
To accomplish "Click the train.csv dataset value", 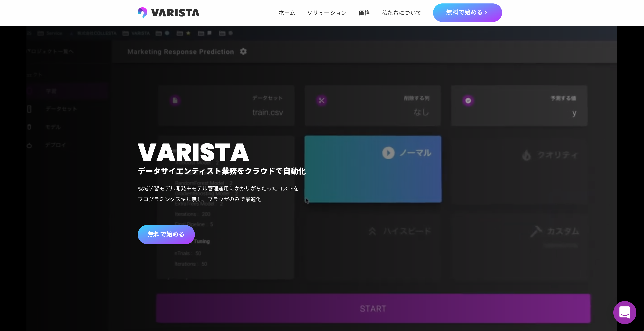I will (x=268, y=113).
